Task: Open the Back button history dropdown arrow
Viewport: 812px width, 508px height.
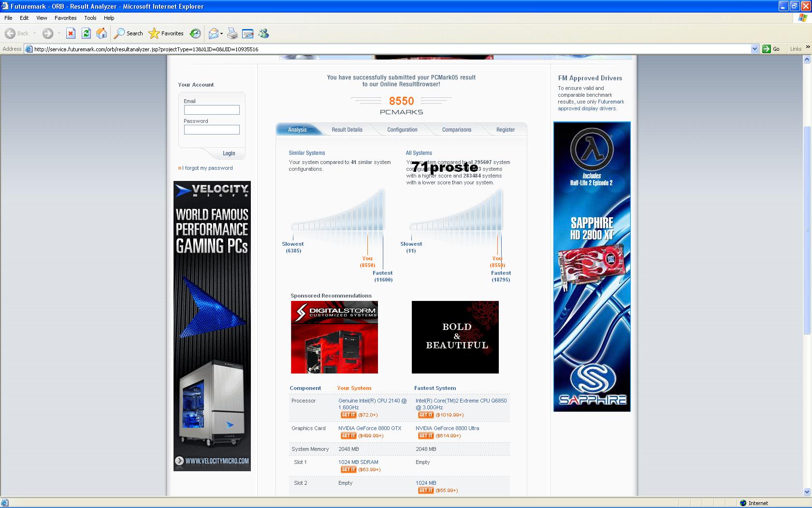Action: (34, 33)
